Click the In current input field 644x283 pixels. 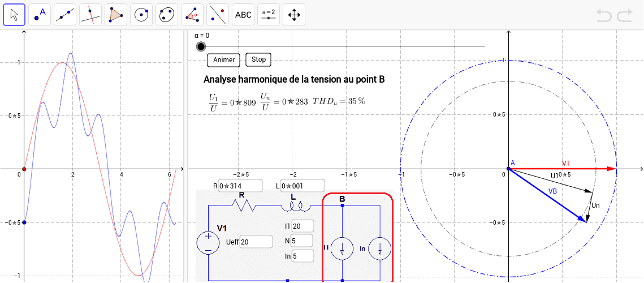(x=302, y=256)
